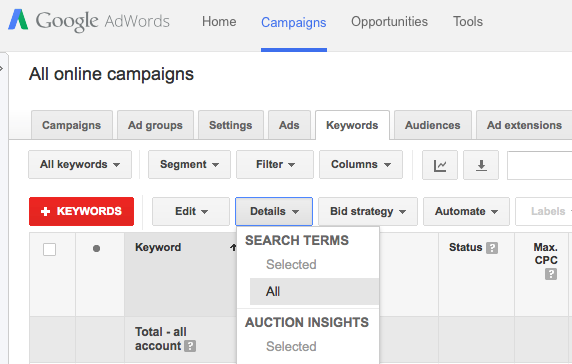Open the All keywords dropdown
The width and height of the screenshot is (572, 364).
coord(80,164)
